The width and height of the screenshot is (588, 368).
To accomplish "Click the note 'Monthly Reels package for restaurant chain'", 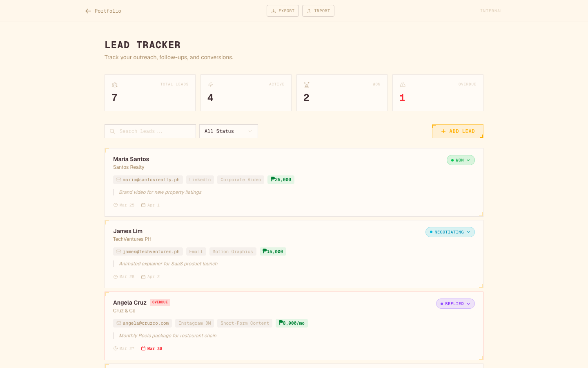I will click(168, 336).
